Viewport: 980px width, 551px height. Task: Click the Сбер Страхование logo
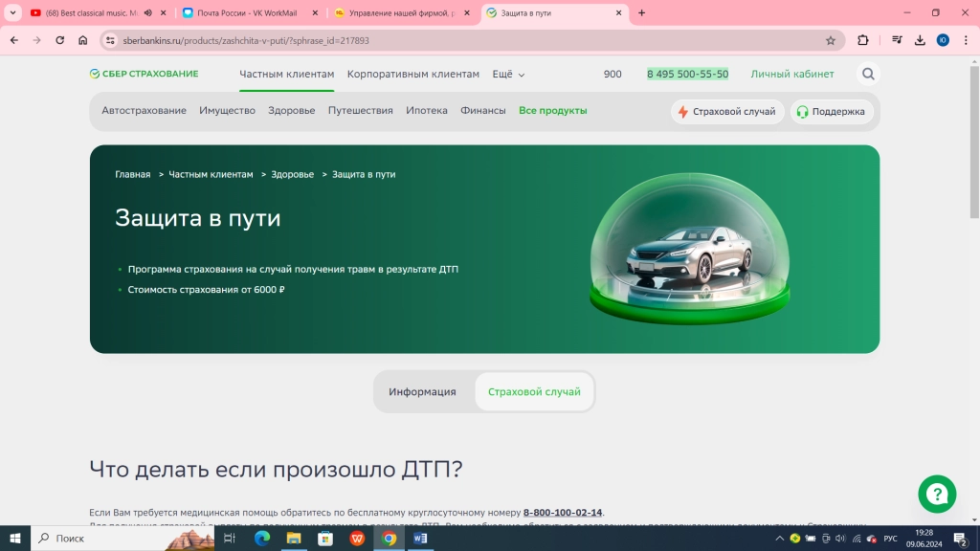[x=145, y=74]
